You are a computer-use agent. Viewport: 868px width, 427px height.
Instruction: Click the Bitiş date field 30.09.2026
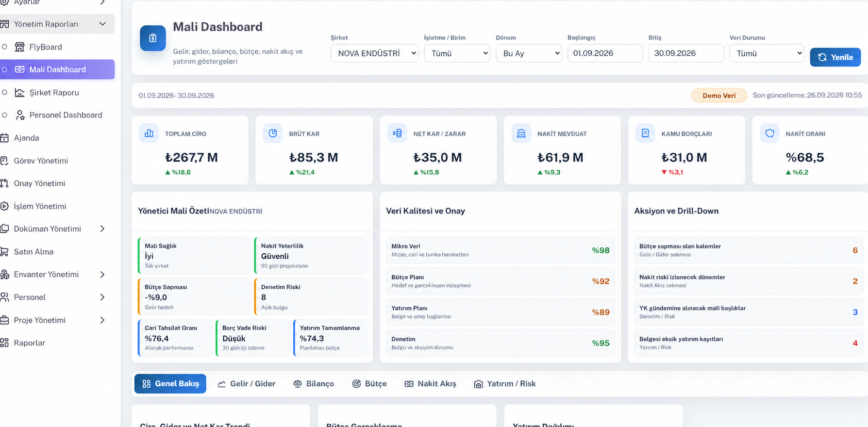686,53
